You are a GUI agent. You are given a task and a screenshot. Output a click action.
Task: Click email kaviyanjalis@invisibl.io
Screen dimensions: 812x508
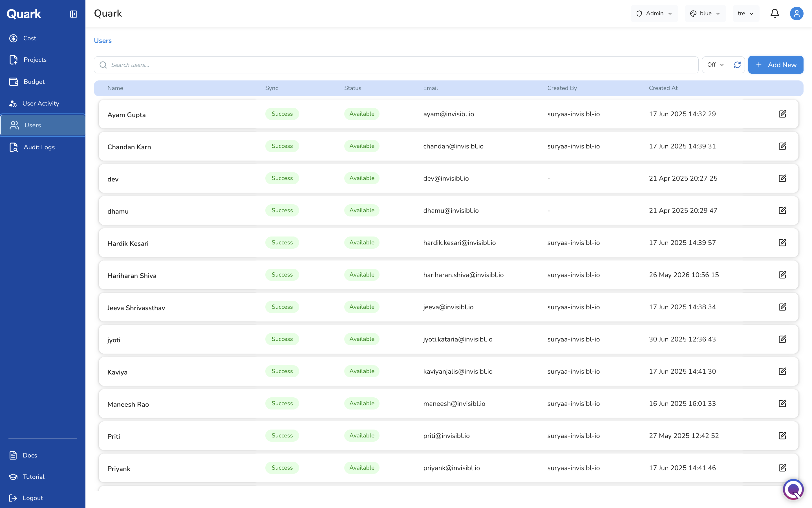458,371
